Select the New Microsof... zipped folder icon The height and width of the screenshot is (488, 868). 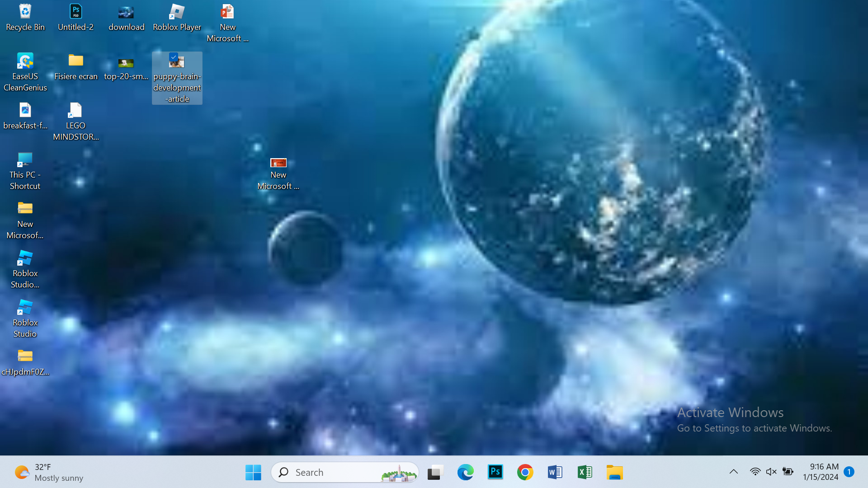(x=25, y=221)
